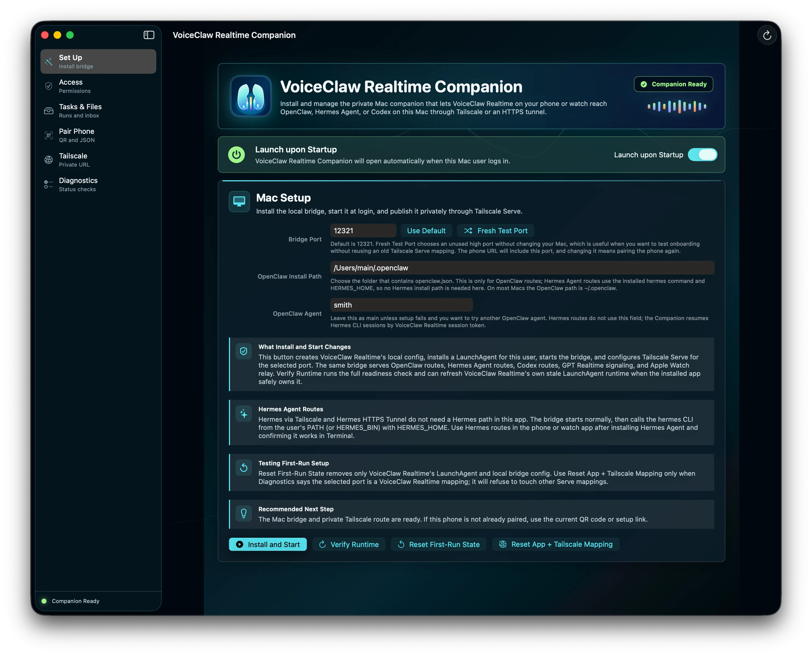Edit the OpenClaw Agent field
812x656 pixels.
[401, 305]
